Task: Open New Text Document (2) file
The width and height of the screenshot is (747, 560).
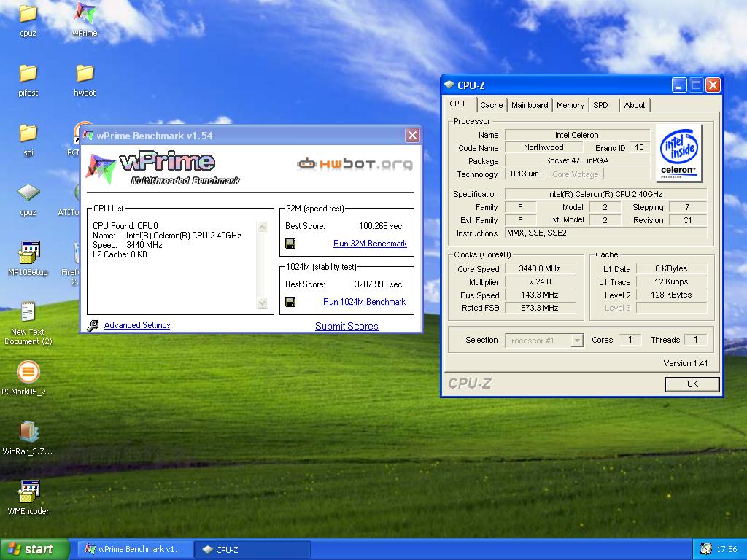Action: [28, 322]
